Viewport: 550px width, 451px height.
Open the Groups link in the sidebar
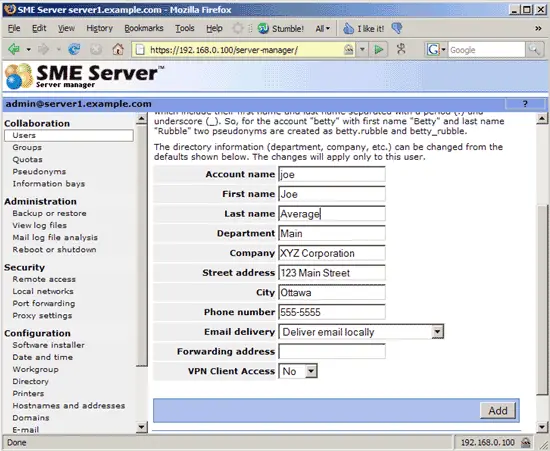click(27, 147)
